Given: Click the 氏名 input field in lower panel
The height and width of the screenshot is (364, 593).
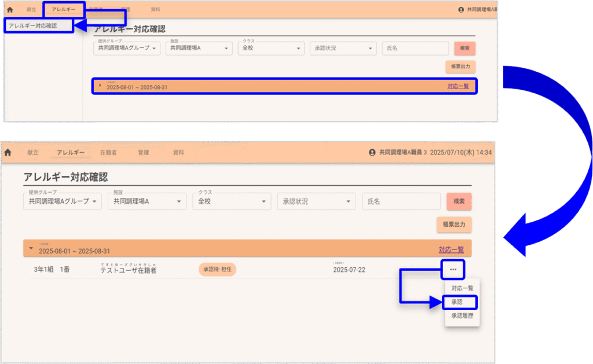Looking at the screenshot, I should coord(401,201).
